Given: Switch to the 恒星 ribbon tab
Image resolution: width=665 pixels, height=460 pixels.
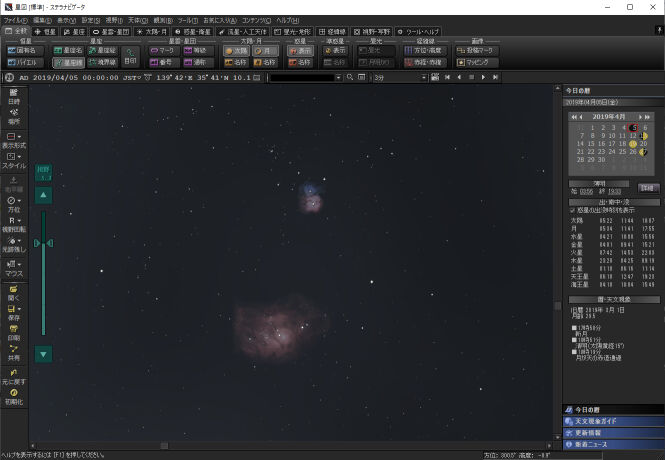Looking at the screenshot, I should click(x=45, y=32).
